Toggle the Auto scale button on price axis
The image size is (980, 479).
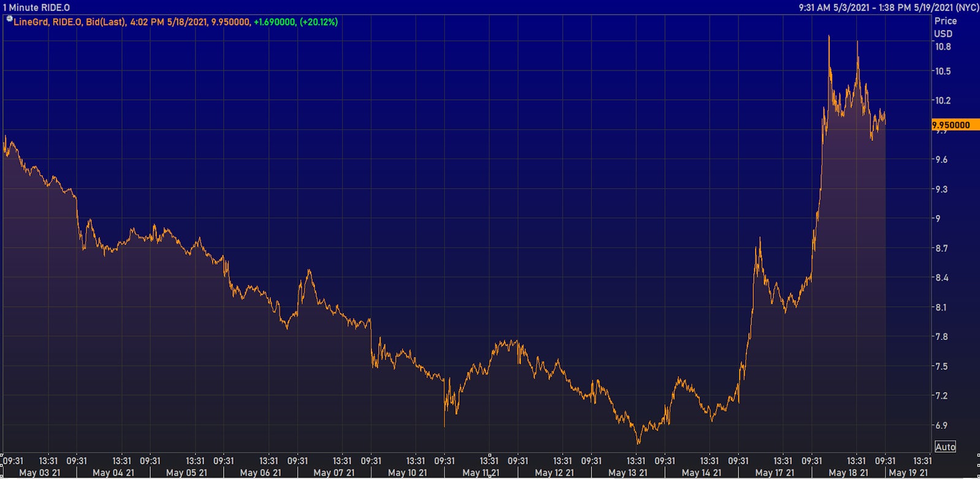click(945, 447)
